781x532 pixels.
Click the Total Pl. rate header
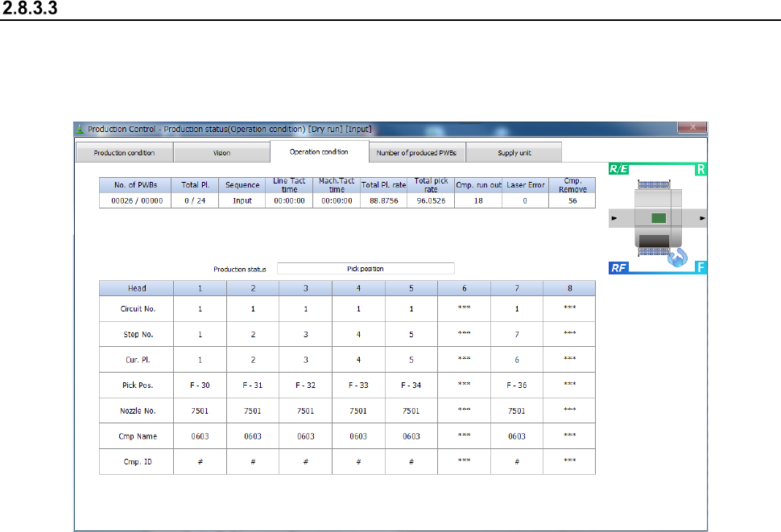[383, 185]
